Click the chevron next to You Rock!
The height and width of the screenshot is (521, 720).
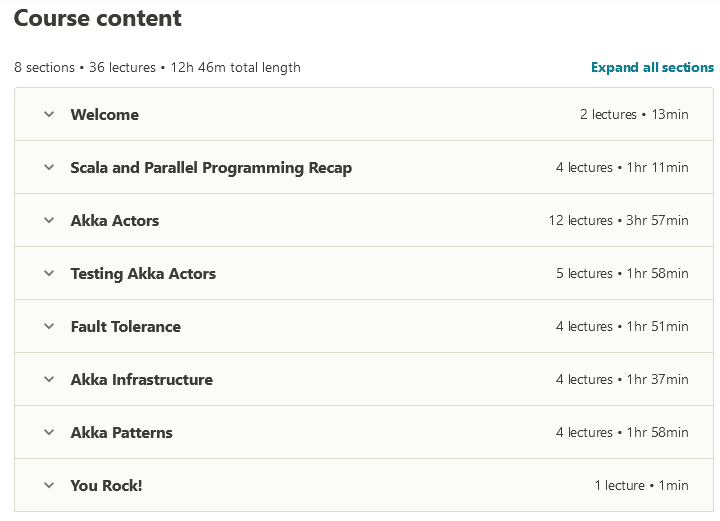click(x=48, y=485)
